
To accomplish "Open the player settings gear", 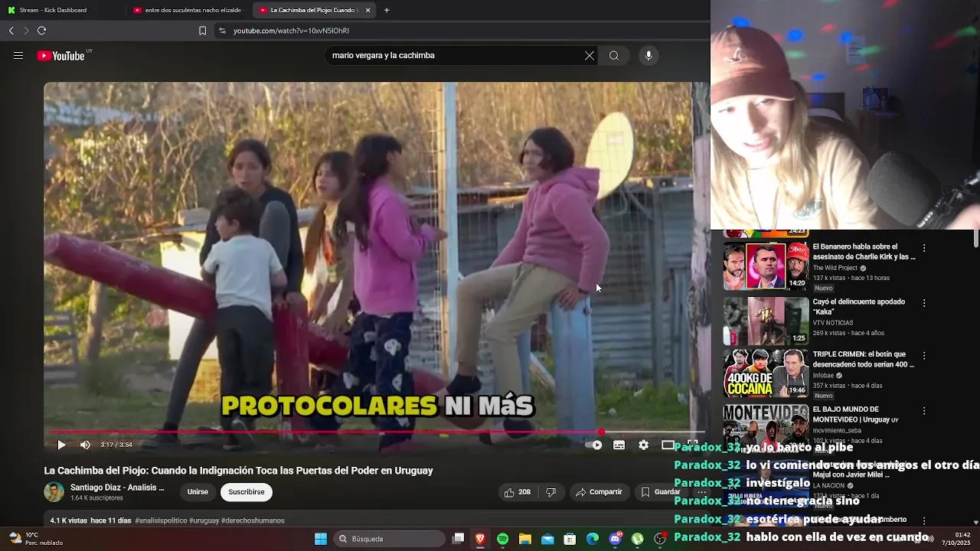I will (x=643, y=445).
